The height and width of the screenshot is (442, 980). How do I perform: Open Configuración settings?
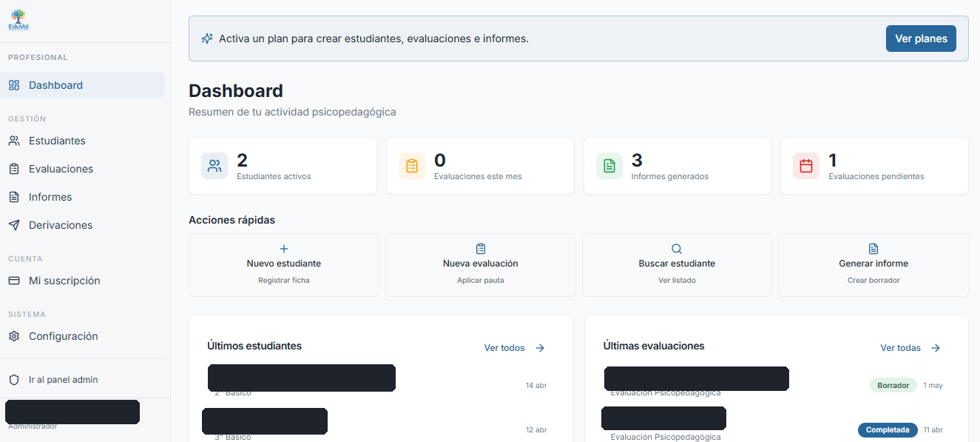click(82, 336)
